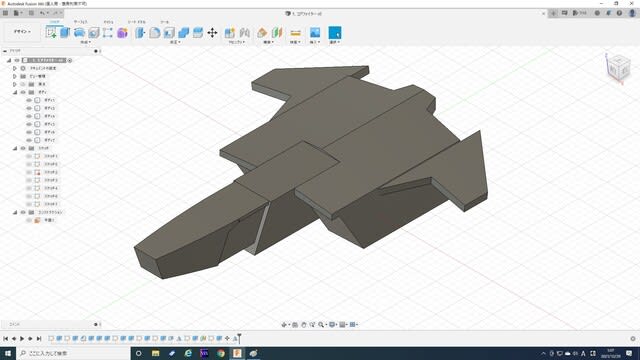
Task: Open the Assemble (アセンブリ) panel dropdown
Action: click(237, 42)
